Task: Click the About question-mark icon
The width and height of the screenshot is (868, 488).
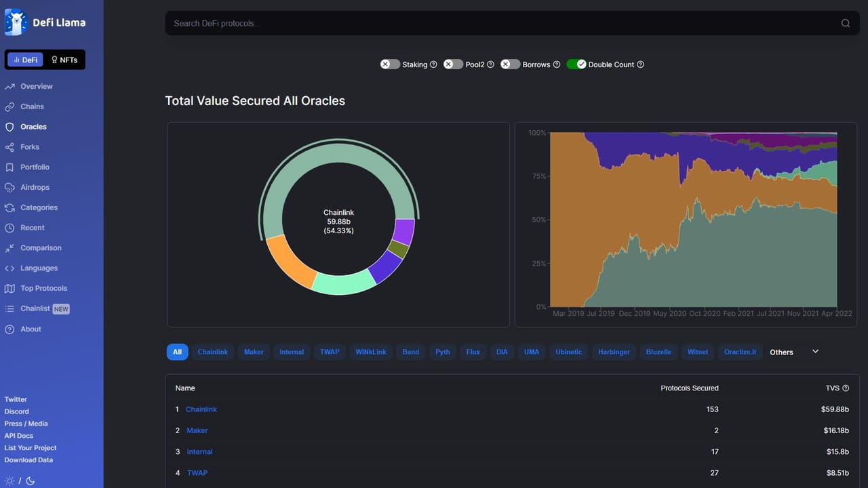Action: 9,329
